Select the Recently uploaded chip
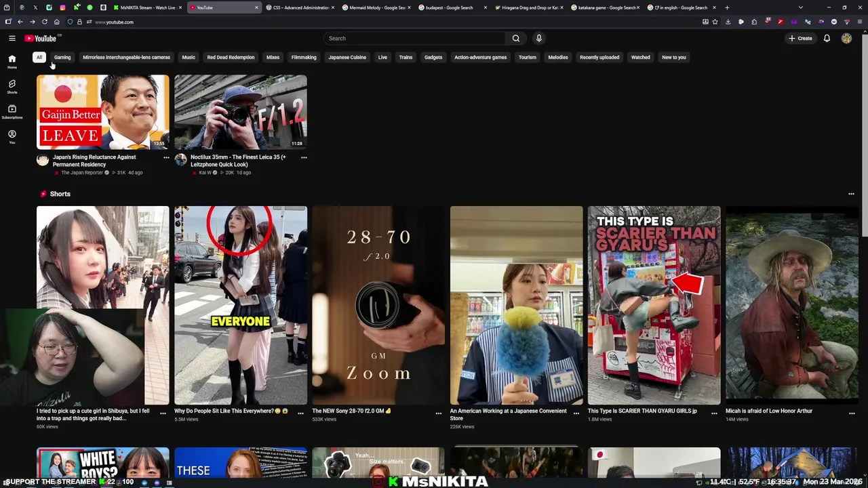This screenshot has height=488, width=868. pyautogui.click(x=599, y=57)
